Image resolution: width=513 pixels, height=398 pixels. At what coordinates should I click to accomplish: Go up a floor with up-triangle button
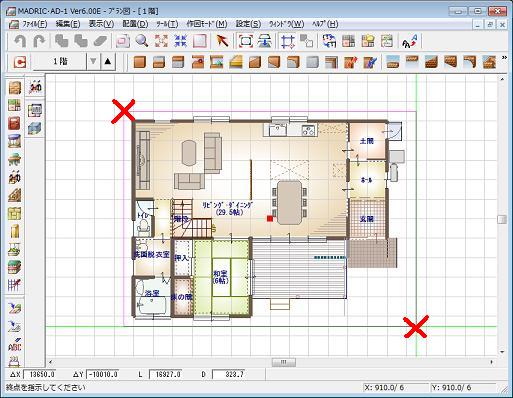click(108, 61)
